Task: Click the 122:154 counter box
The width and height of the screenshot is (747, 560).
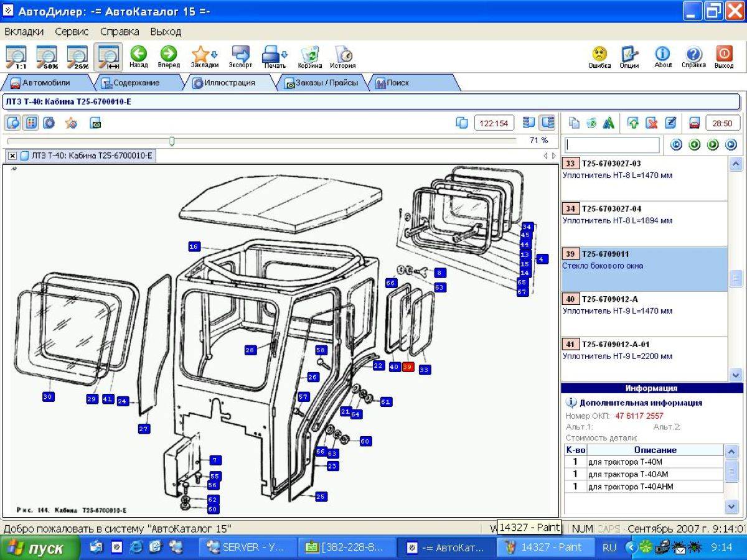Action: (x=494, y=123)
